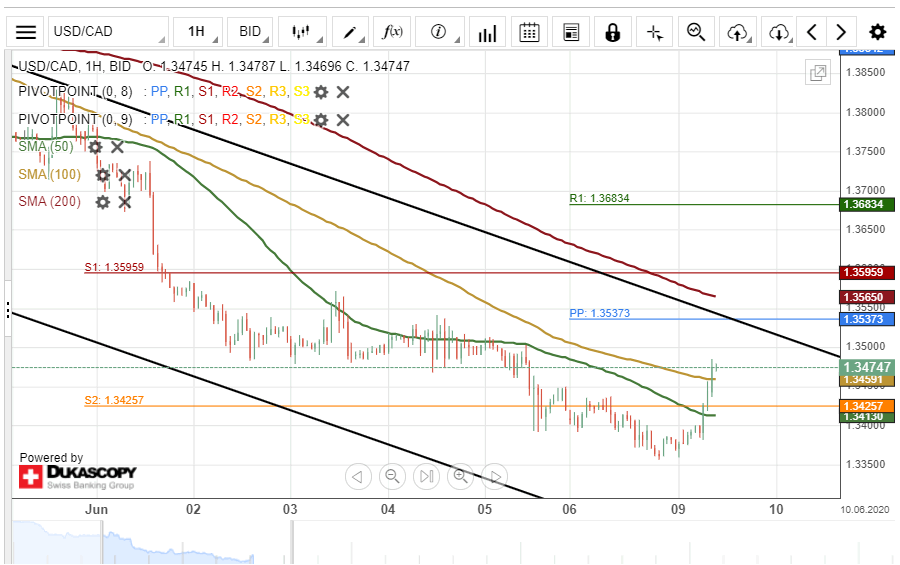
Task: Open chart settings gear in toolbar
Action: click(878, 32)
